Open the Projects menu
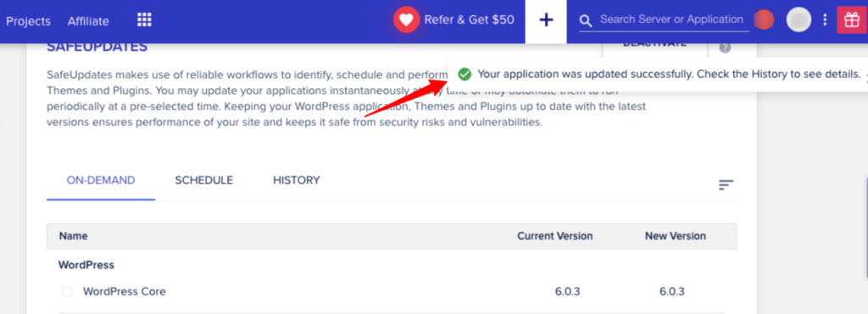This screenshot has height=314, width=868. [x=28, y=21]
